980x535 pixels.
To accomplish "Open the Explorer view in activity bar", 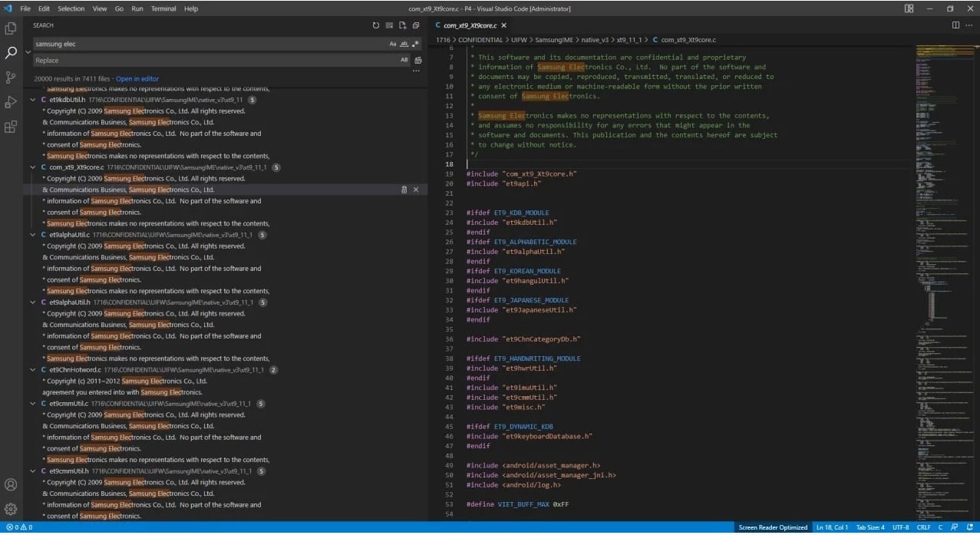I will point(11,28).
